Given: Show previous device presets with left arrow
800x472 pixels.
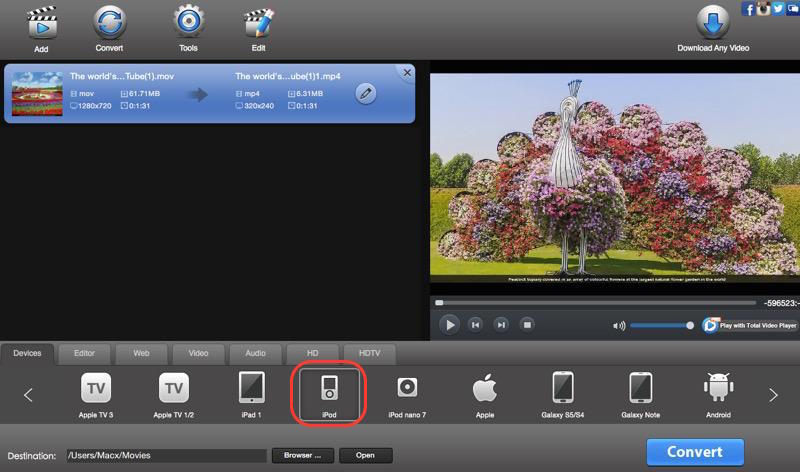Looking at the screenshot, I should click(28, 394).
